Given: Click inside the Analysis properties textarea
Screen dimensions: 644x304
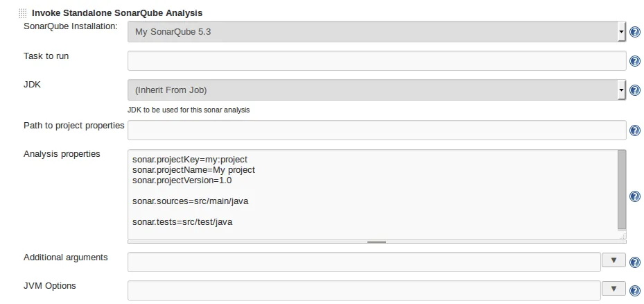Looking at the screenshot, I should pos(372,194).
